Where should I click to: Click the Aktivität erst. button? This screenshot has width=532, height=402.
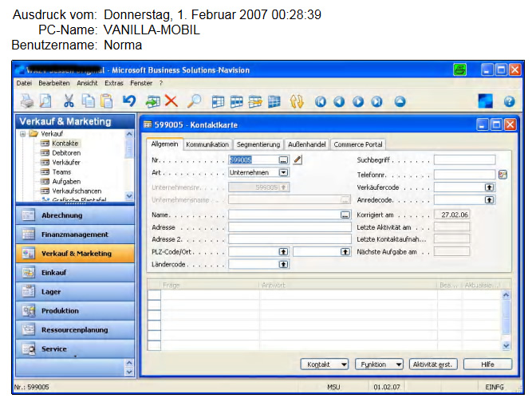[x=433, y=365]
